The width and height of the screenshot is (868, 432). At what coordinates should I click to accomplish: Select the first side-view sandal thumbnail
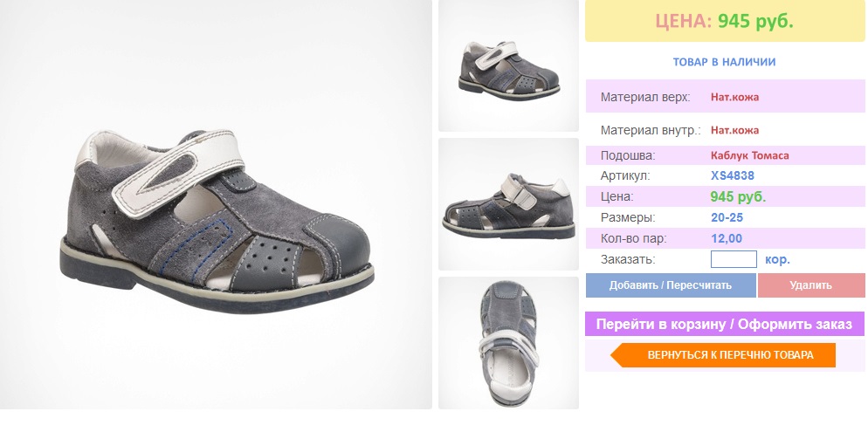[x=508, y=65]
